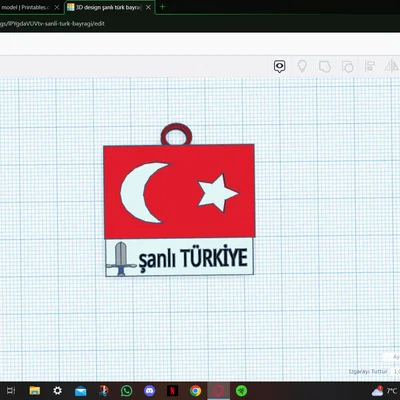Open the Mail app on taskbar
The width and height of the screenshot is (400, 400).
[81, 391]
